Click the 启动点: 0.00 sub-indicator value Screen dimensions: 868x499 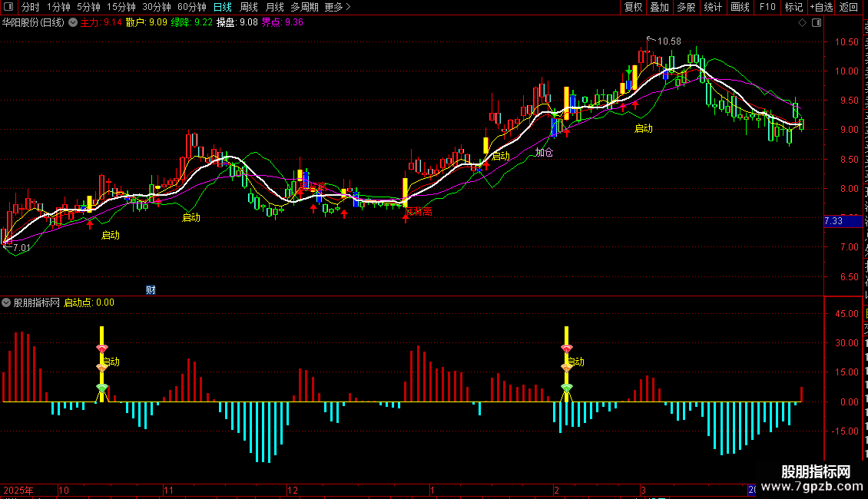(89, 302)
